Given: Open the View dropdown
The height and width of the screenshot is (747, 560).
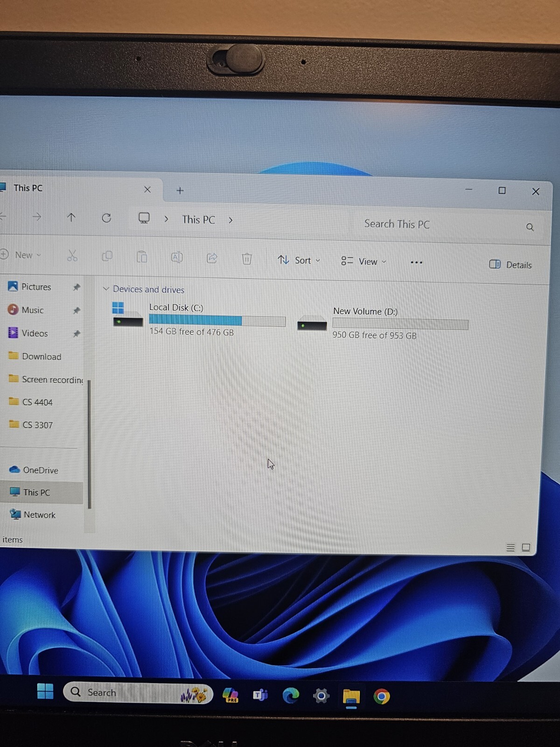Looking at the screenshot, I should point(364,261).
